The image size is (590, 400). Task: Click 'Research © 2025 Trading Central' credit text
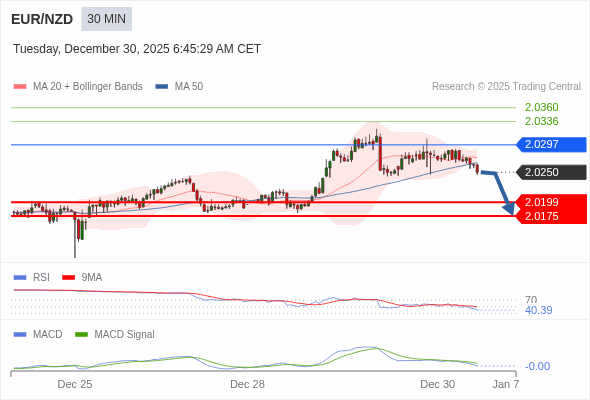506,87
